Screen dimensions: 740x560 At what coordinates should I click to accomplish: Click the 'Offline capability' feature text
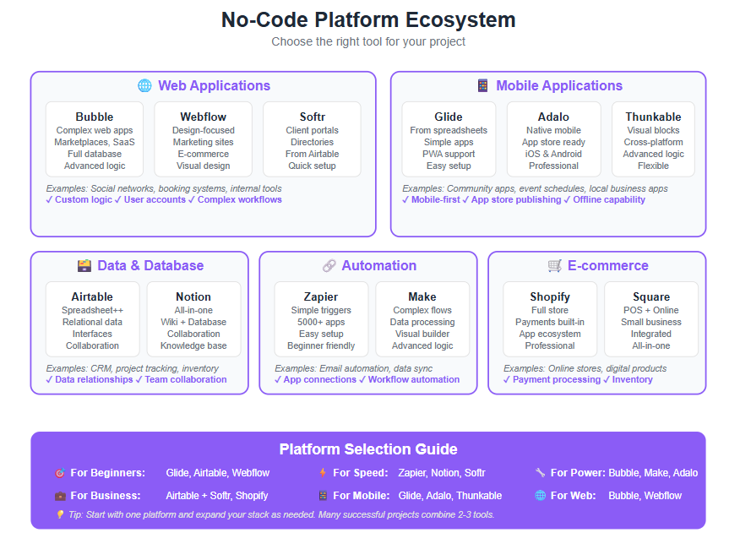click(609, 199)
